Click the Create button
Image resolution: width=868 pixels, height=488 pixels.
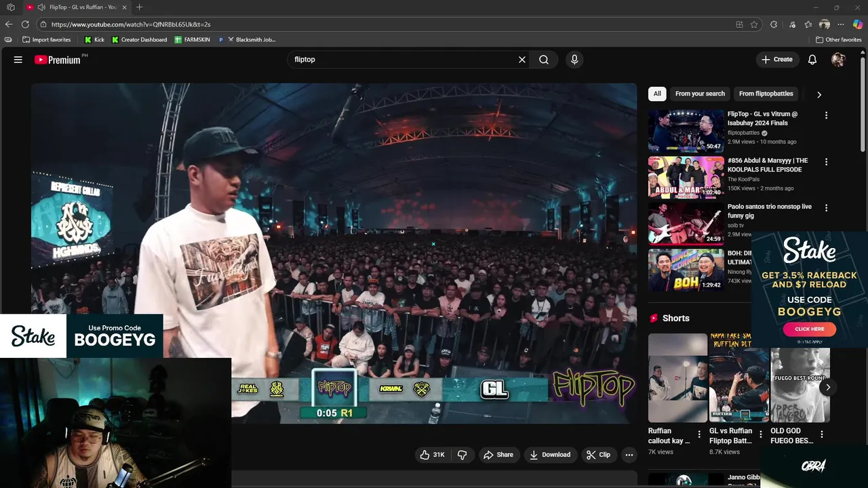point(777,60)
